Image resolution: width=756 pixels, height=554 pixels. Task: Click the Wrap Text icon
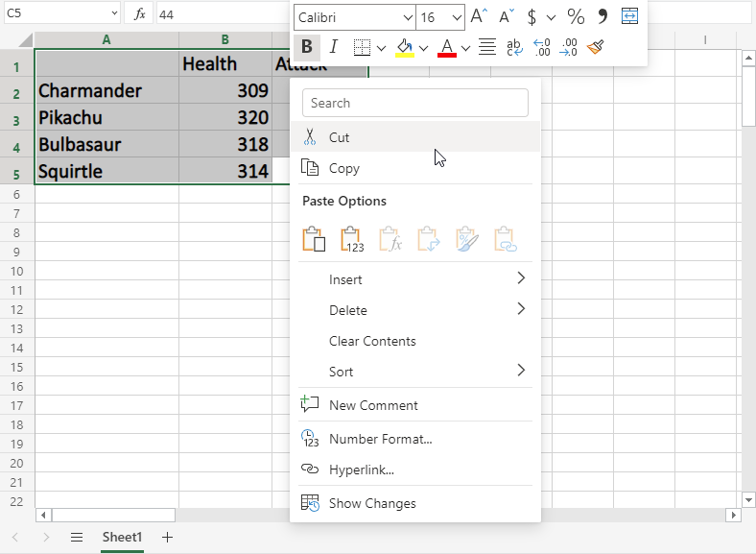point(514,47)
